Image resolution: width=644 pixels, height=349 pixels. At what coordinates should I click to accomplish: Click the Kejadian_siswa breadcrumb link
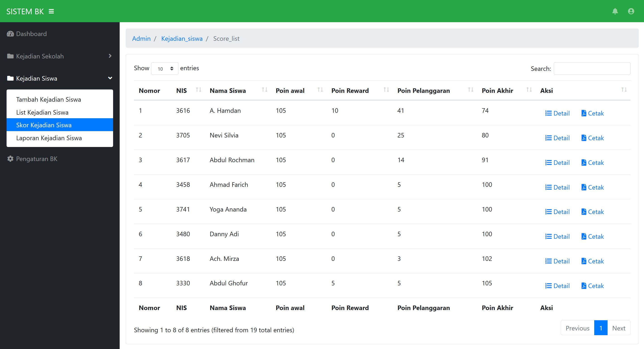click(x=182, y=39)
